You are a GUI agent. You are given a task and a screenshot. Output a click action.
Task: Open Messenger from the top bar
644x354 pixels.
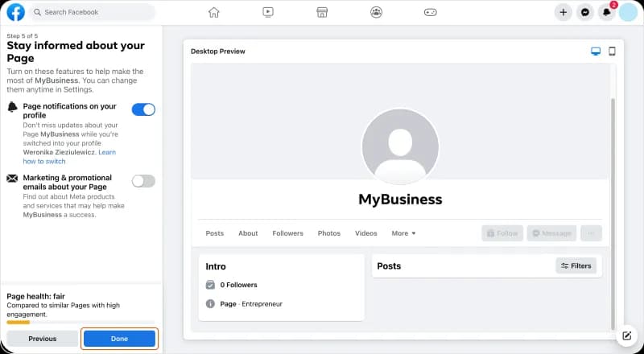click(585, 12)
